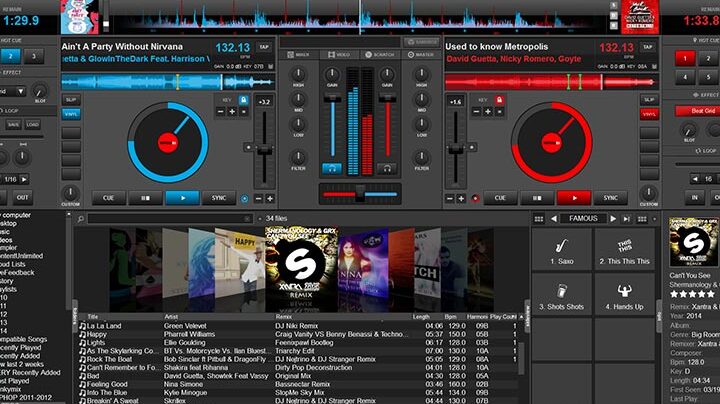Raise left deck key with plus
This screenshot has height=404, width=720.
click(232, 112)
